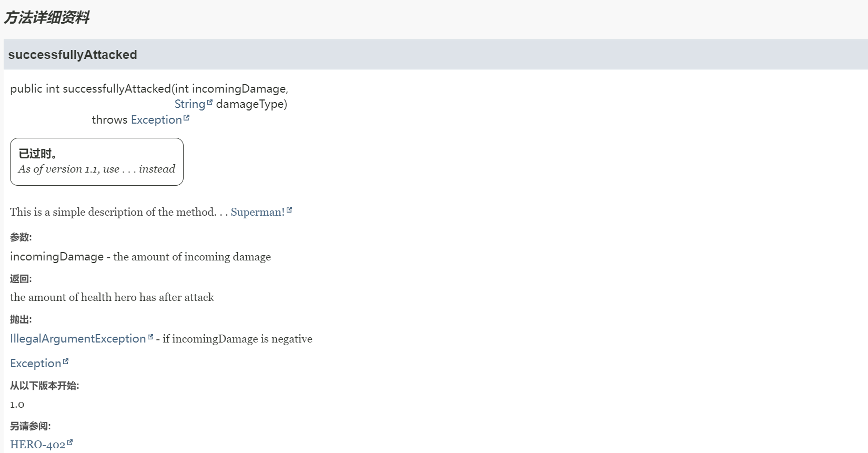868x453 pixels.
Task: Click the 'public int successfullyAttacked' signature line
Action: (x=149, y=89)
